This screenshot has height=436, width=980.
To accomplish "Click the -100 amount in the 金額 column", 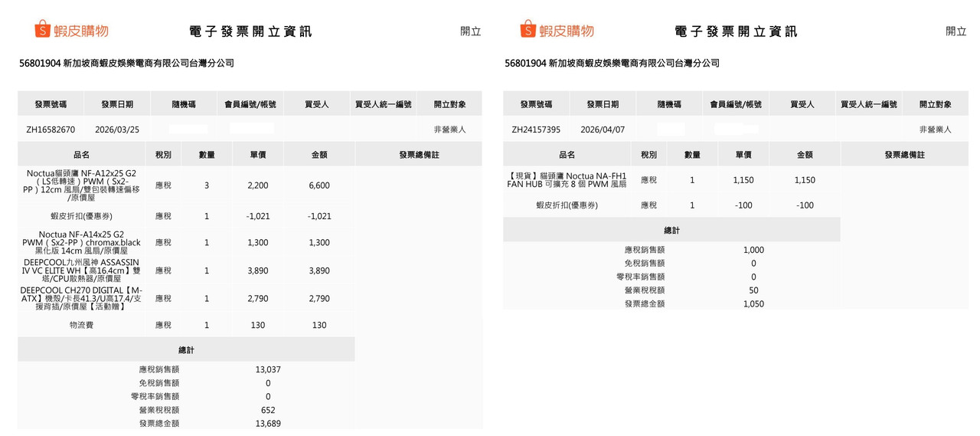I will tap(805, 205).
